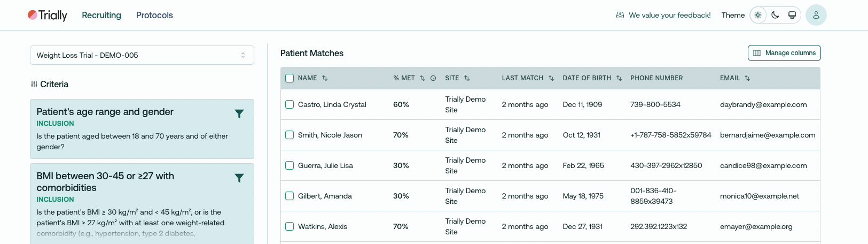Click the Manage columns button
Viewport: 868px width, 244px height.
[x=784, y=53]
